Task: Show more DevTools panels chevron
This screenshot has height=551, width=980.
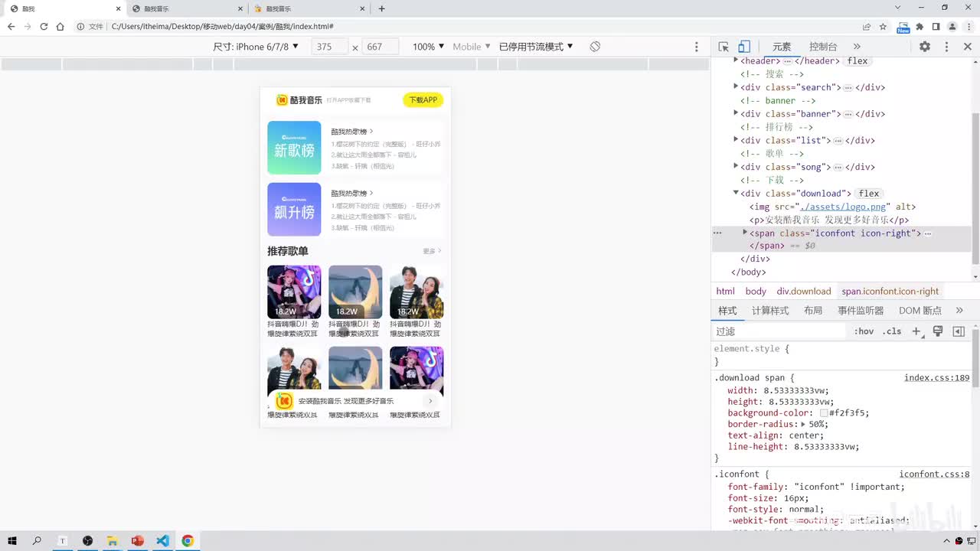Action: 857,47
